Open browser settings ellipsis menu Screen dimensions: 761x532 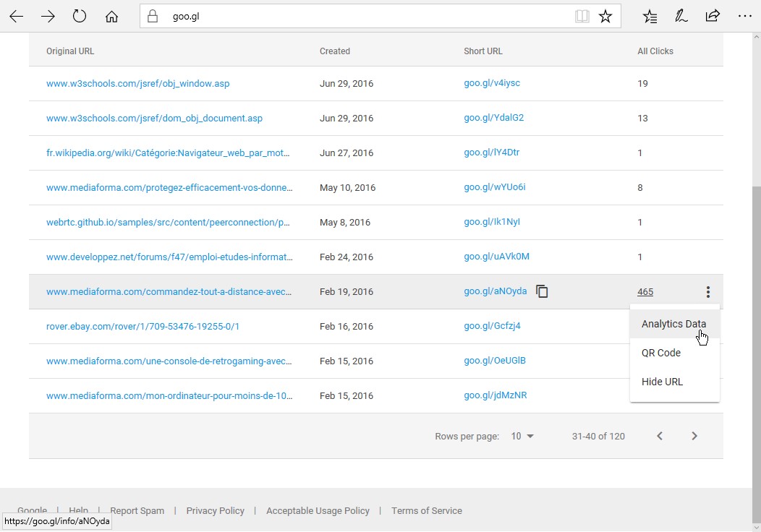tap(744, 16)
